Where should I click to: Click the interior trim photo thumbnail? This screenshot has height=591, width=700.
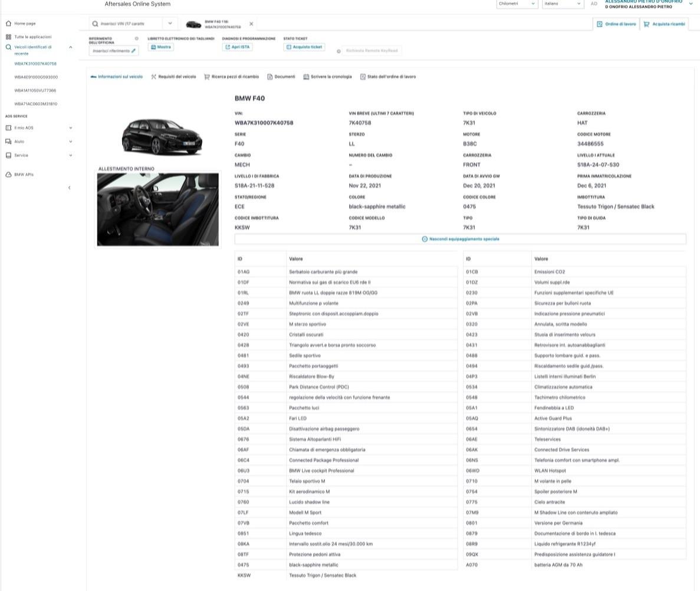click(157, 209)
